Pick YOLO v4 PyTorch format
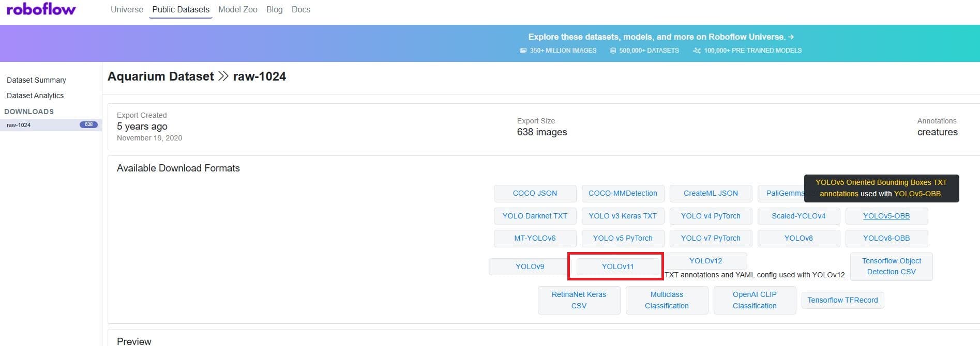The height and width of the screenshot is (346, 980). pos(711,216)
